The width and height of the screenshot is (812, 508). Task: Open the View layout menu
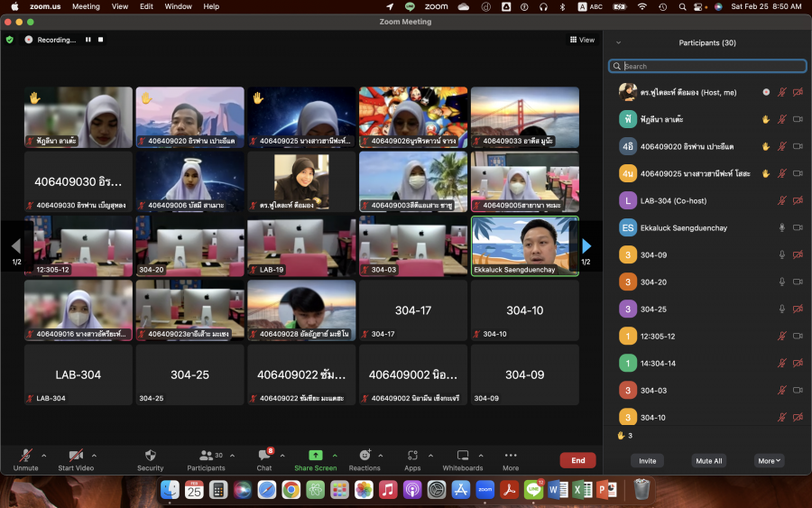[582, 40]
